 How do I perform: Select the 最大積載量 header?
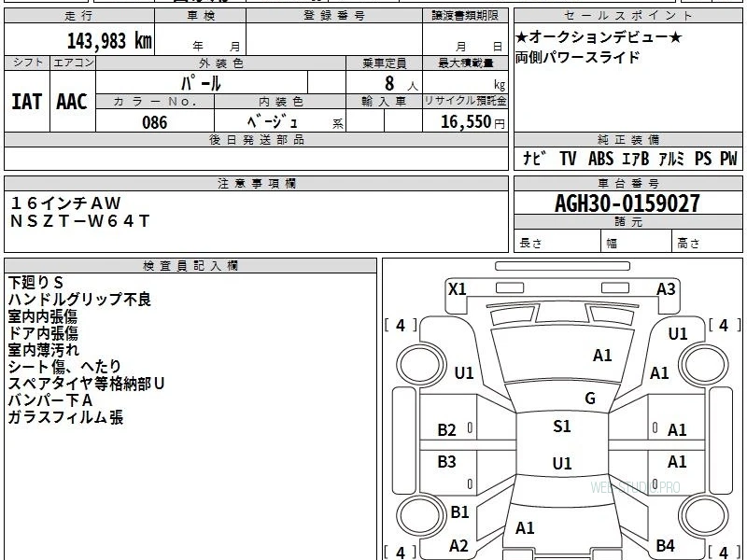click(465, 63)
